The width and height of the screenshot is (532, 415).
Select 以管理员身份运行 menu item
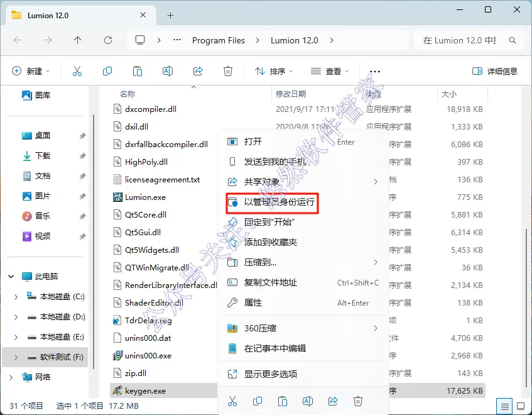tap(303, 202)
